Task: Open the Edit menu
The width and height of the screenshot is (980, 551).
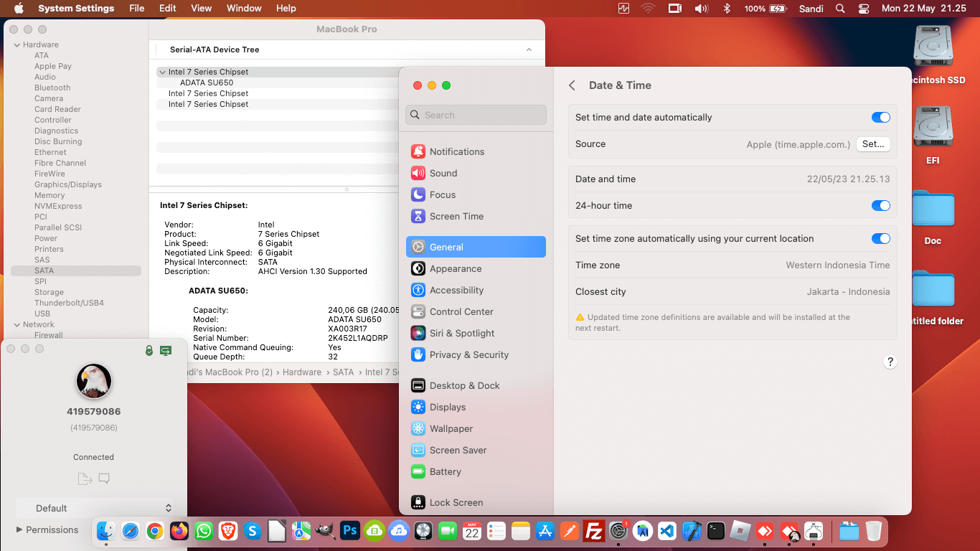Action: (x=168, y=9)
